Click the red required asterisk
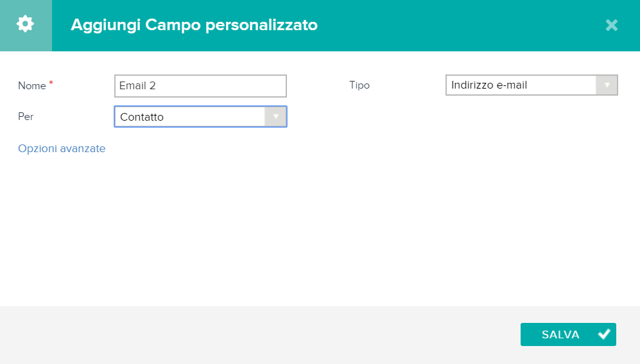 pyautogui.click(x=51, y=83)
